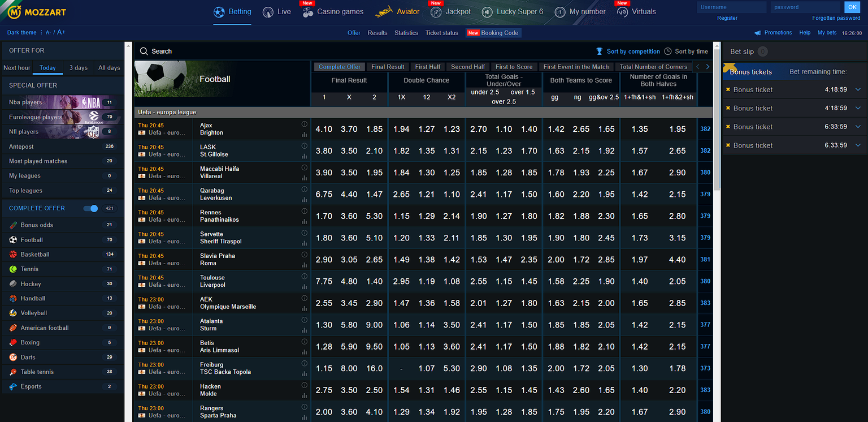The image size is (868, 422).
Task: Click the Username input field
Action: [731, 7]
